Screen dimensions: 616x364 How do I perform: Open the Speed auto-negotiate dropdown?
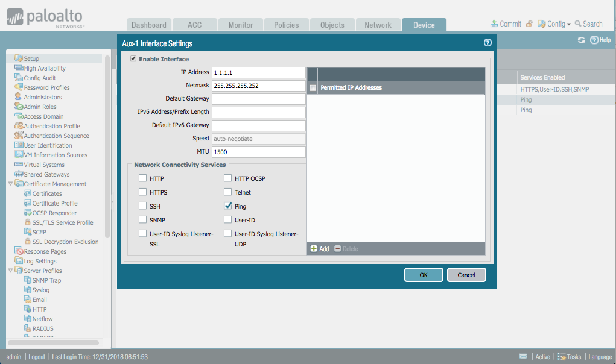click(x=258, y=139)
